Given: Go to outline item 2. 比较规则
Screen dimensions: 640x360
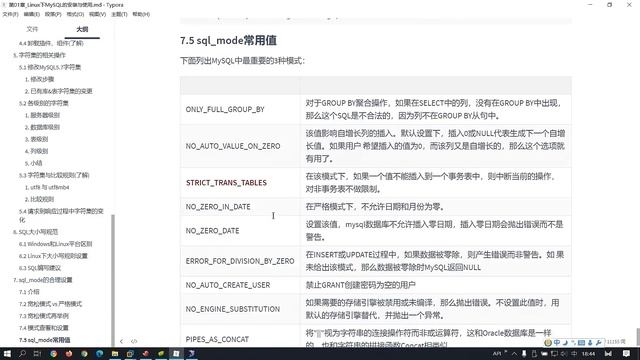Looking at the screenshot, I should point(39,199).
